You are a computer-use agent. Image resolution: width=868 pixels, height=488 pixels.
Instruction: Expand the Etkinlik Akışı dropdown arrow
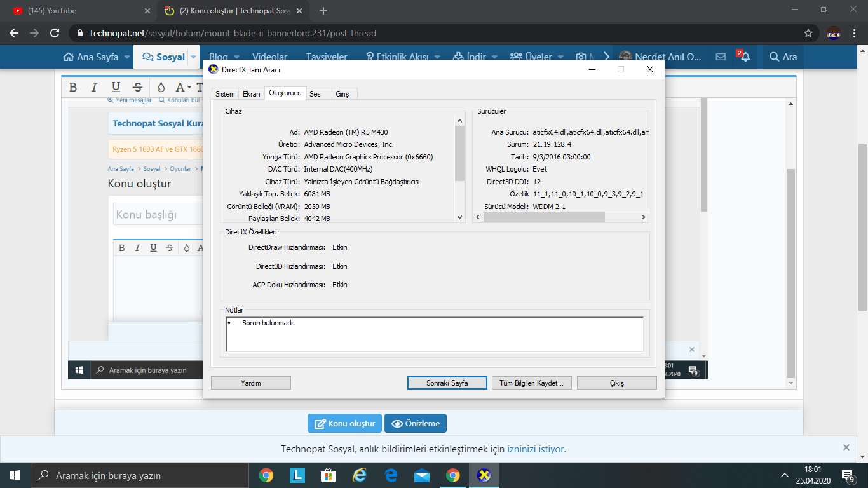tap(438, 57)
